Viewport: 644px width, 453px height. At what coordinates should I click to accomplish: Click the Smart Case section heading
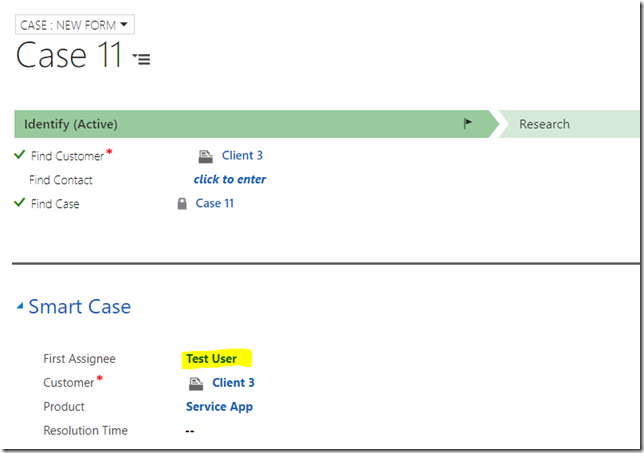point(80,306)
